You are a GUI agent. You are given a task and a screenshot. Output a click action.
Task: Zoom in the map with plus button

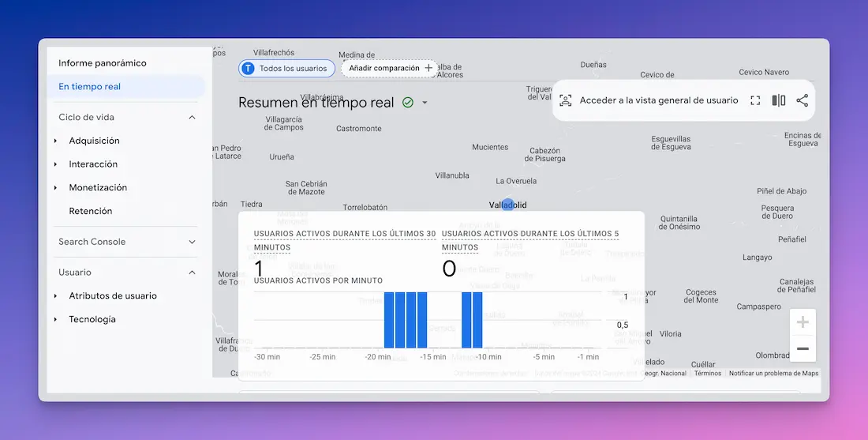coord(803,322)
